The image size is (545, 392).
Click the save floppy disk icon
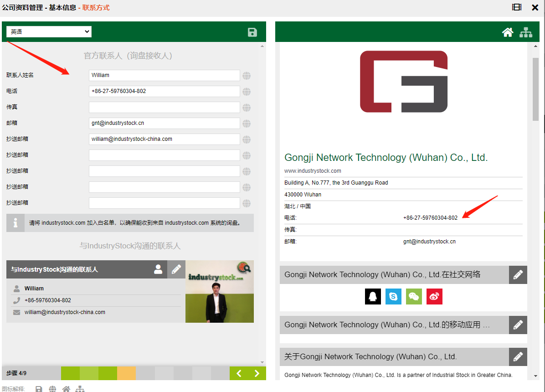coord(252,32)
